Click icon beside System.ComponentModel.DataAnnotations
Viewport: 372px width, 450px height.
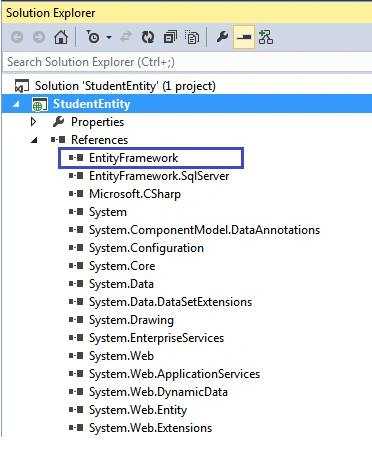[76, 230]
